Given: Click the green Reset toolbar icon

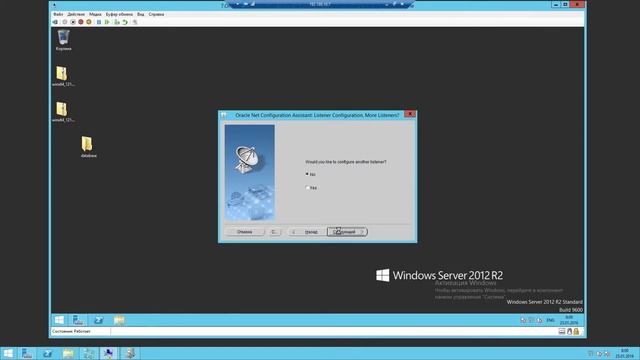Looking at the screenshot, I should point(107,22).
